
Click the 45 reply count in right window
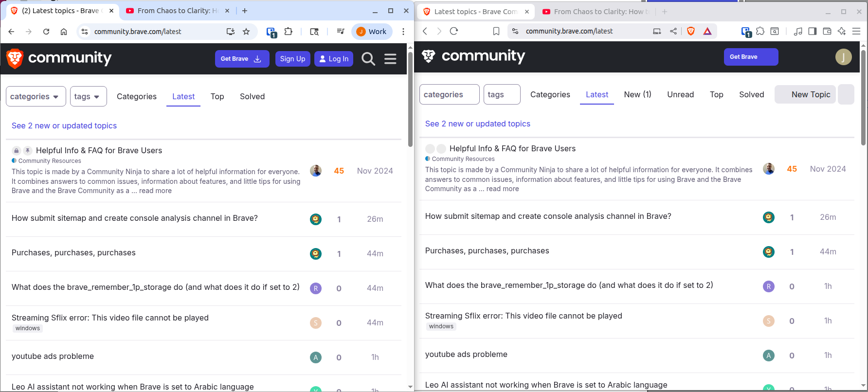[792, 169]
